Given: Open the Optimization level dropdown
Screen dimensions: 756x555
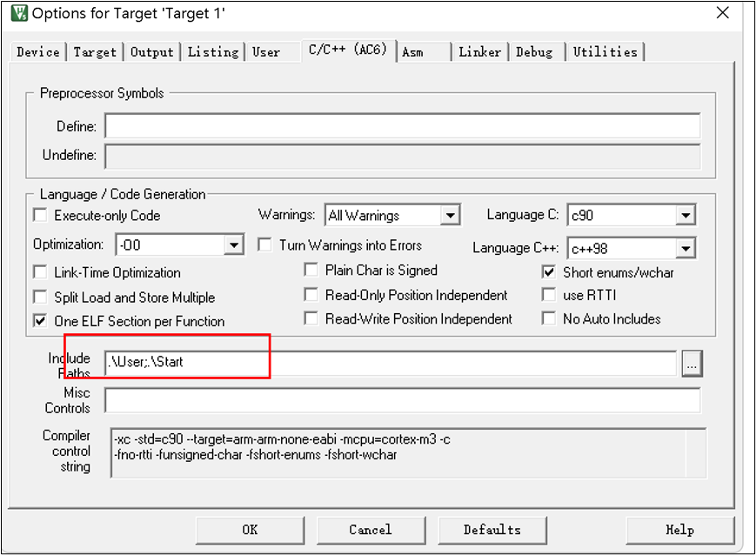Looking at the screenshot, I should pos(234,245).
